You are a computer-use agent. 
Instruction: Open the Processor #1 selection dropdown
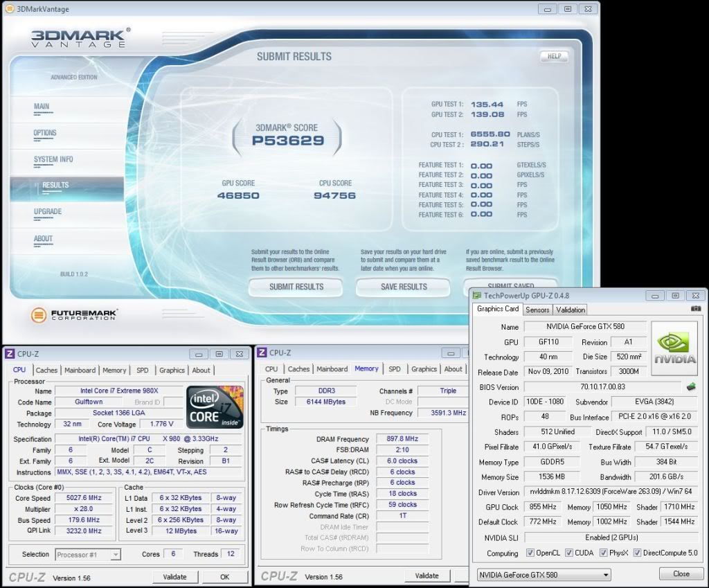pyautogui.click(x=88, y=554)
